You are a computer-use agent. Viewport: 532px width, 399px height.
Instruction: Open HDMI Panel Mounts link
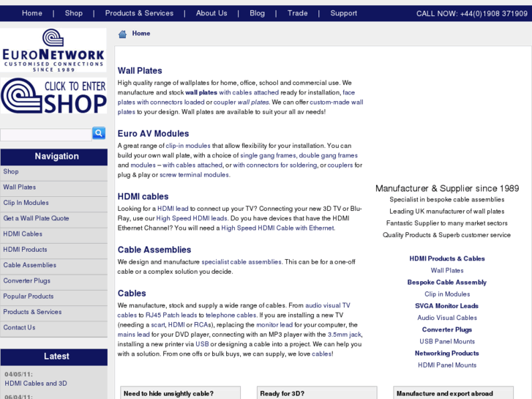coord(447,365)
